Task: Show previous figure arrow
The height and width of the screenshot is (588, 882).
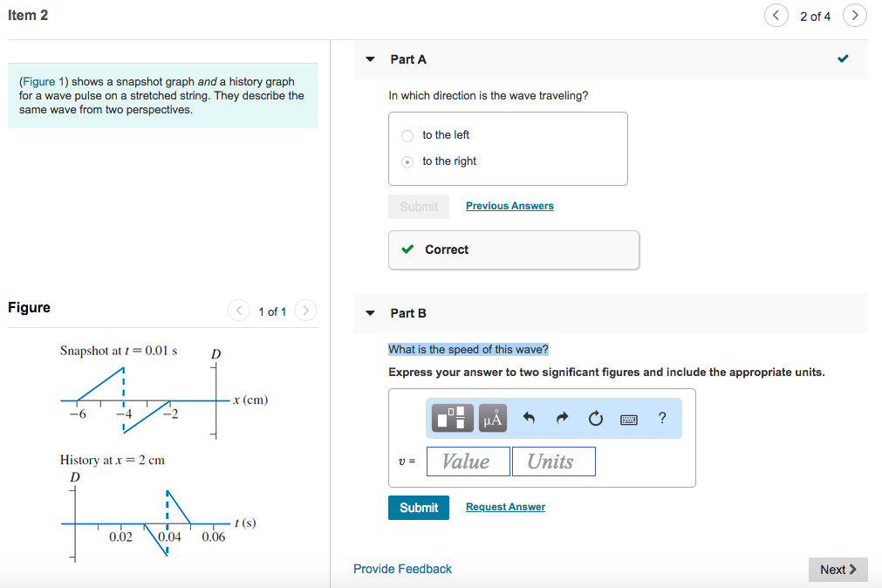Action: coord(239,310)
